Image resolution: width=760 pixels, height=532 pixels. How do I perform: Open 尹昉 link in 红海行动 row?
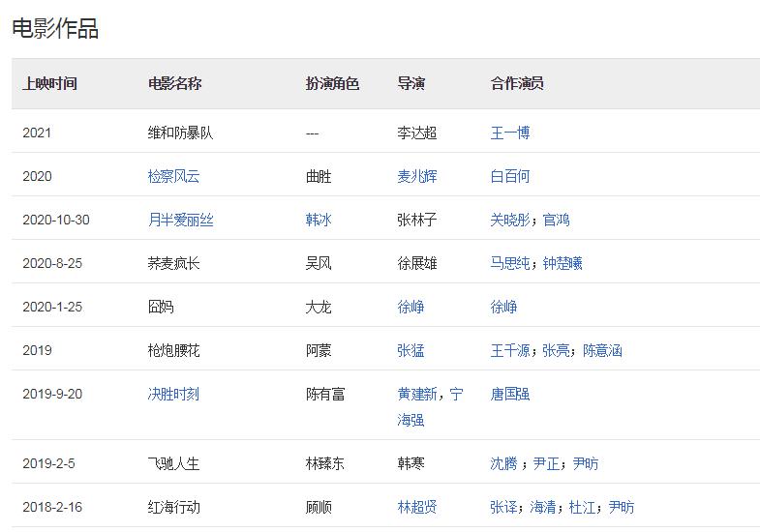point(622,507)
